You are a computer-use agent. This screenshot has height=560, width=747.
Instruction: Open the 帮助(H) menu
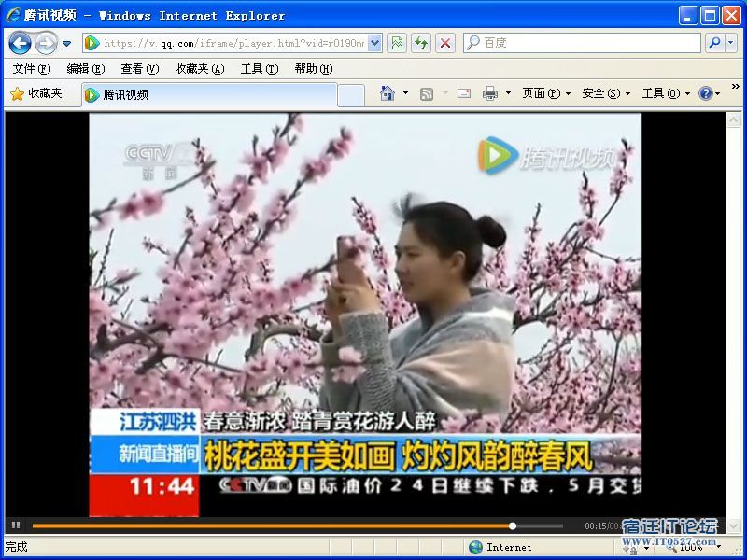(314, 69)
